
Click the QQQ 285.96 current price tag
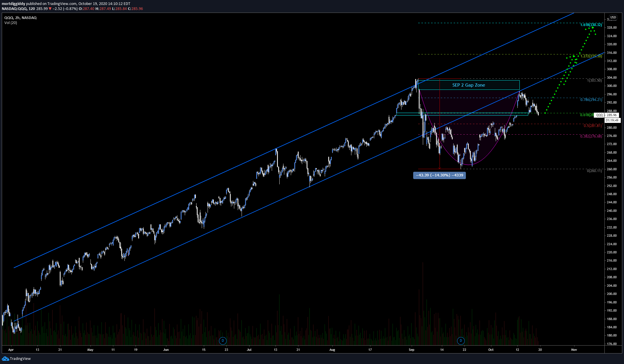point(606,115)
